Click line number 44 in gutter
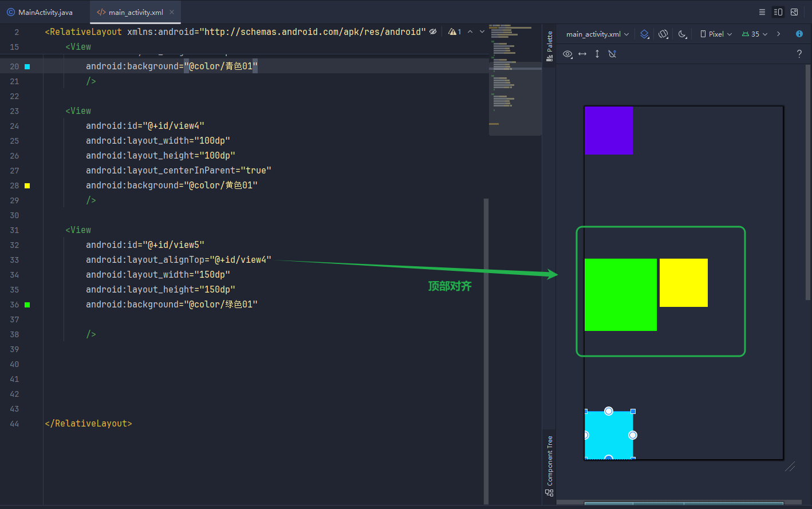This screenshot has height=509, width=812. (x=14, y=424)
